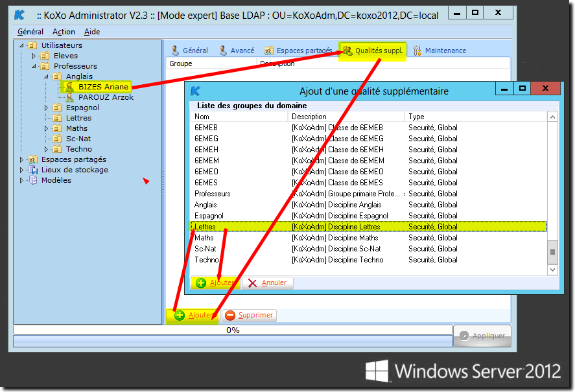The width and height of the screenshot is (575, 392).
Task: Click the Nom column header
Action: tap(239, 117)
